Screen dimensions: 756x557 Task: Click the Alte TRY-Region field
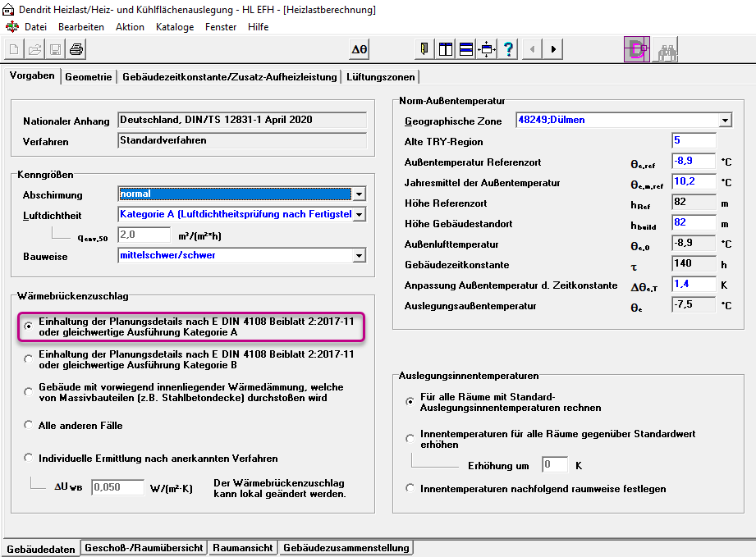click(x=694, y=140)
